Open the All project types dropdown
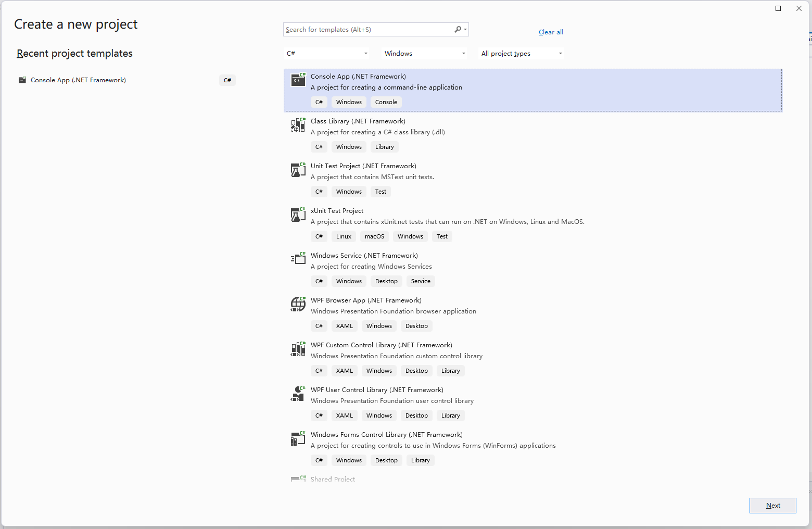Viewport: 812px width, 529px height. pyautogui.click(x=521, y=54)
